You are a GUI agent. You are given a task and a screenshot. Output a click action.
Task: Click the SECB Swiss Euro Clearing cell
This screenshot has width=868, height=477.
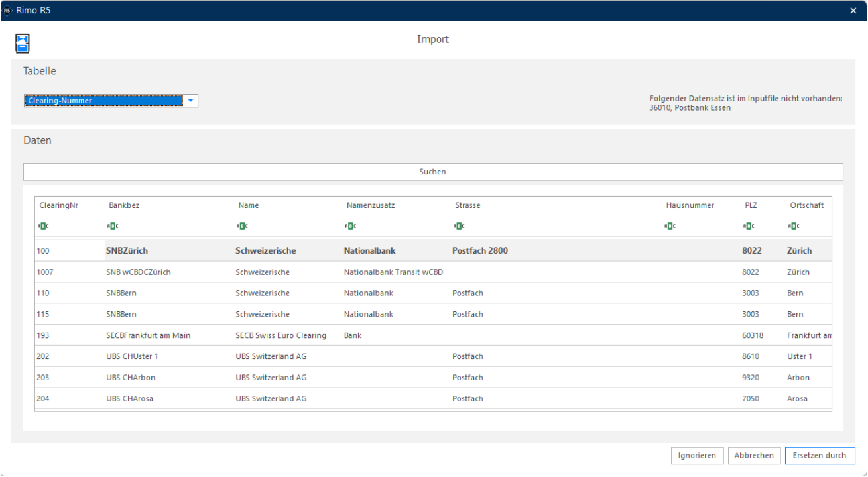pos(281,335)
